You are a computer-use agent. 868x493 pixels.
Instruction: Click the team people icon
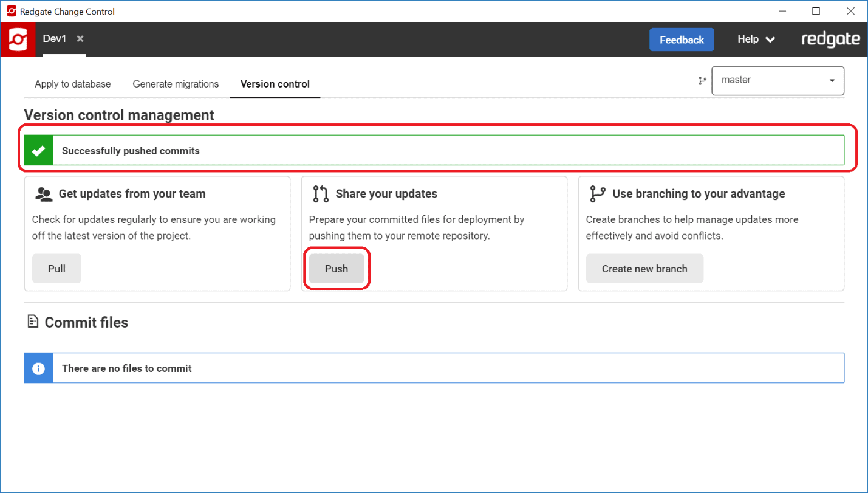(x=44, y=194)
